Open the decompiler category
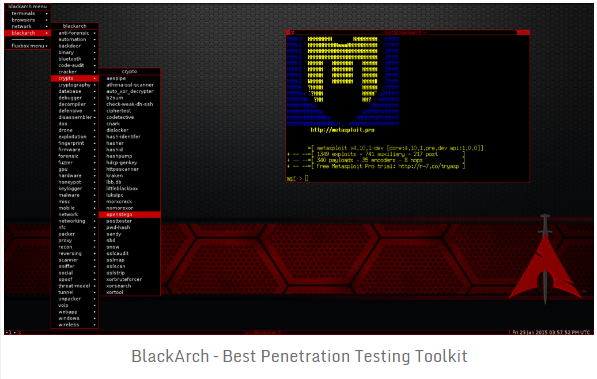The image size is (597, 379). pyautogui.click(x=75, y=104)
